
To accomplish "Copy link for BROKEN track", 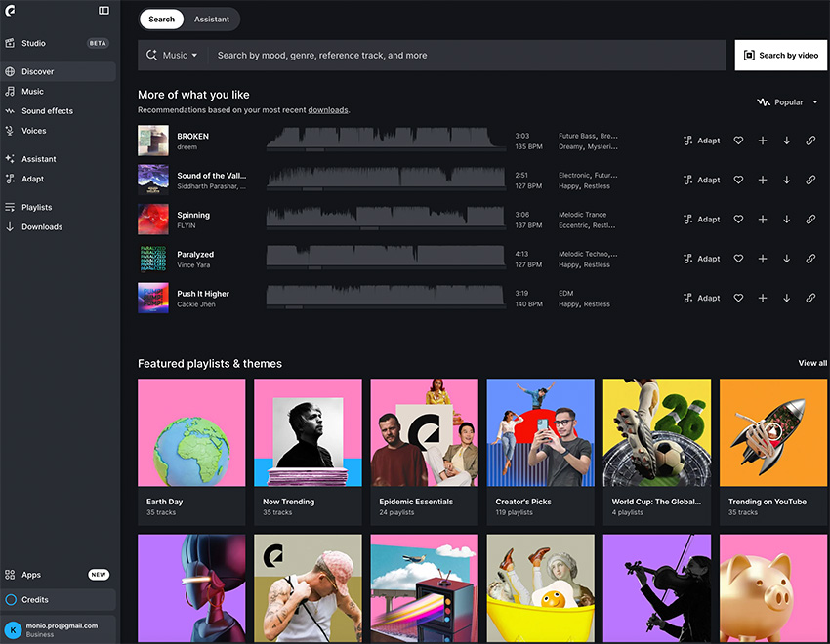I will 810,141.
